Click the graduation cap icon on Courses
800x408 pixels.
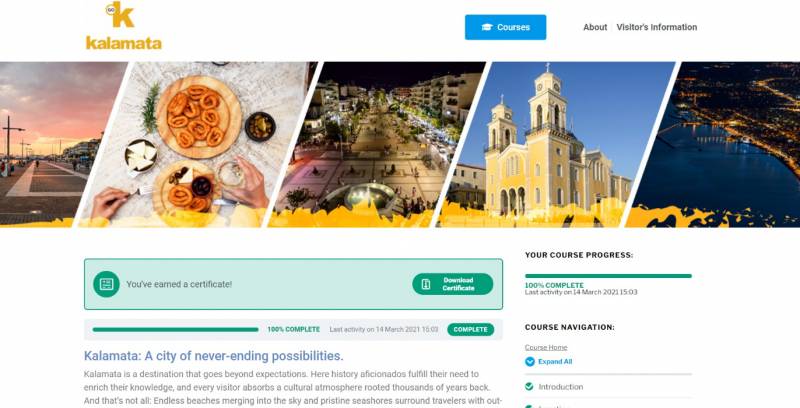(487, 28)
